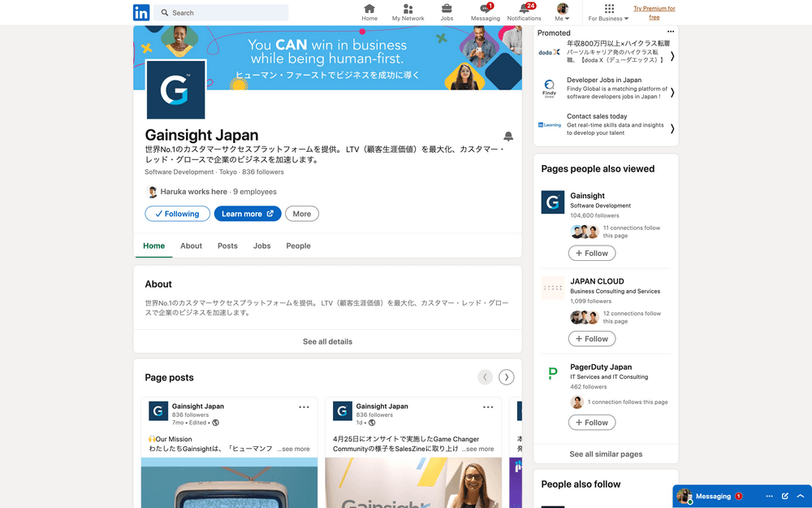Viewport: 812px width, 508px height.
Task: Click the notification bell for Gainsight Japan page
Action: point(508,137)
